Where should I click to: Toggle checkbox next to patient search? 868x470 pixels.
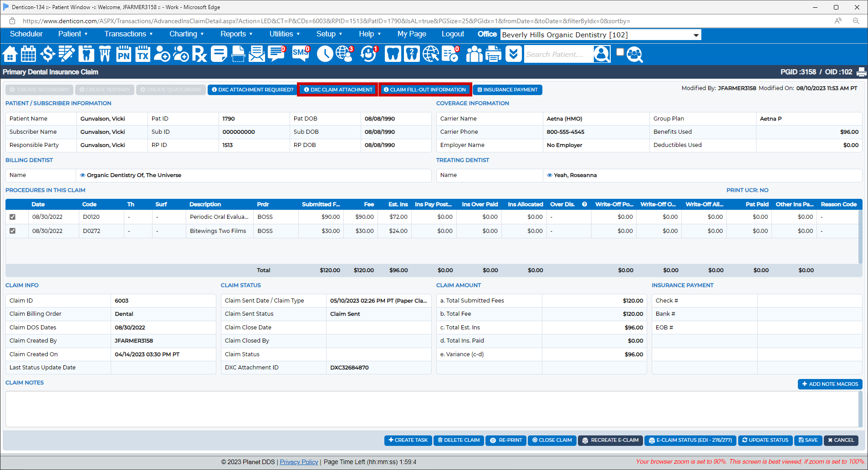[620, 52]
